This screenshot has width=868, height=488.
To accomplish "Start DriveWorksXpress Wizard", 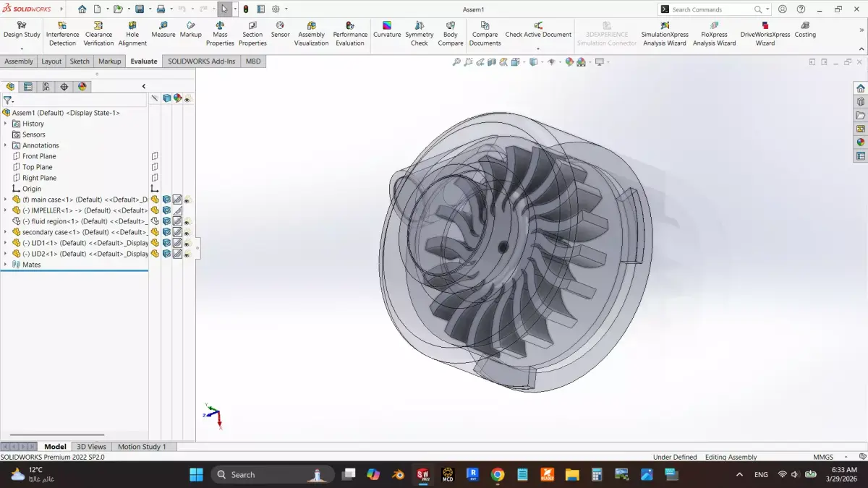I will point(765,33).
